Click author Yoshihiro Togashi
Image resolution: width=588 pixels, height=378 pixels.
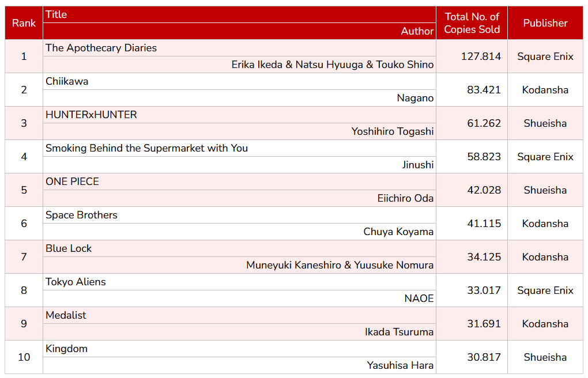click(392, 131)
